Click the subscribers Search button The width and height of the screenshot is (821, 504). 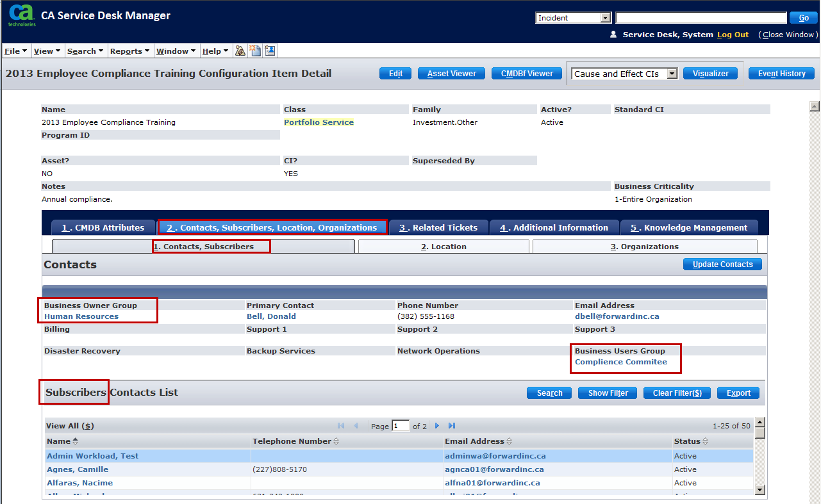[550, 393]
